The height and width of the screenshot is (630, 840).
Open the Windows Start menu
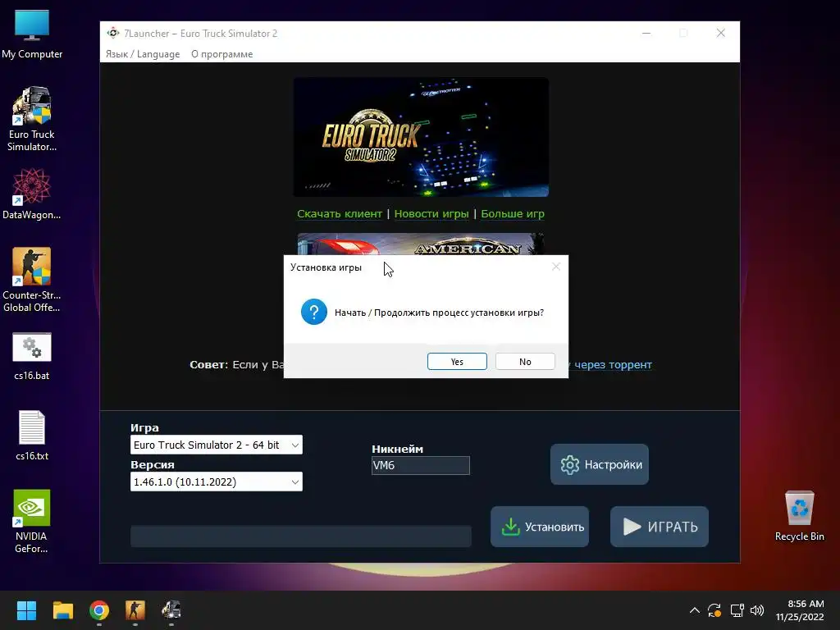26,610
